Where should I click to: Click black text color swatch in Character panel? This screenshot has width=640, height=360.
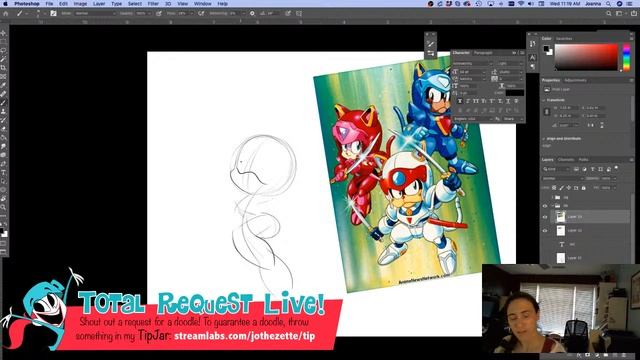[x=514, y=93]
